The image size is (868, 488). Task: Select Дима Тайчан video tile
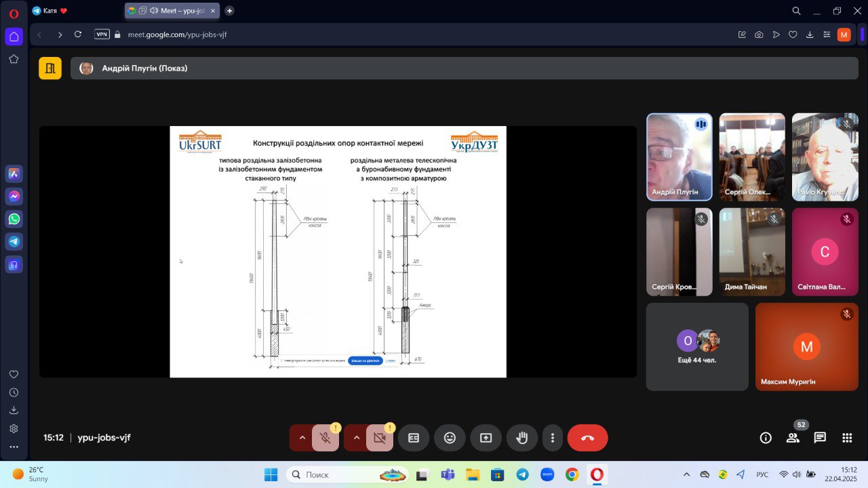pyautogui.click(x=752, y=251)
